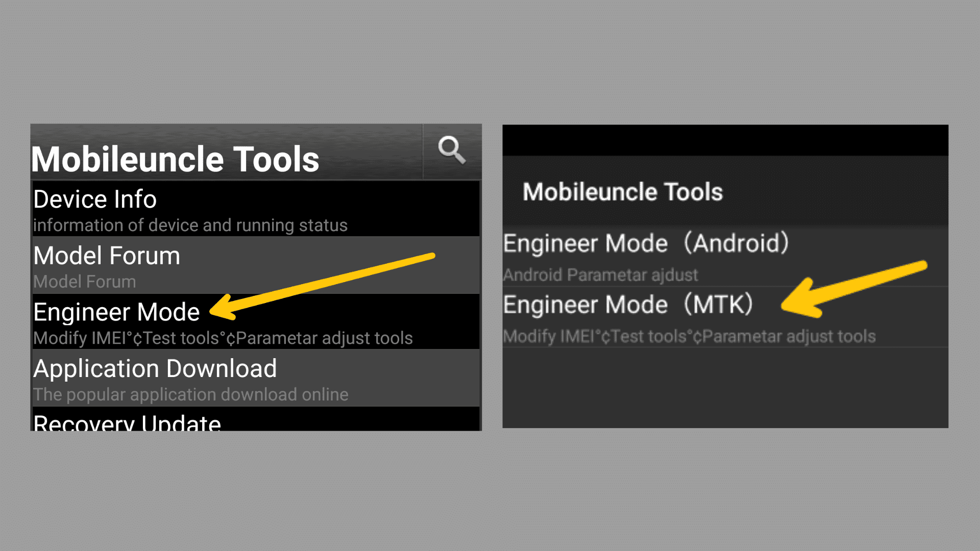Tap Application Download entry
This screenshot has height=551, width=980.
[155, 368]
